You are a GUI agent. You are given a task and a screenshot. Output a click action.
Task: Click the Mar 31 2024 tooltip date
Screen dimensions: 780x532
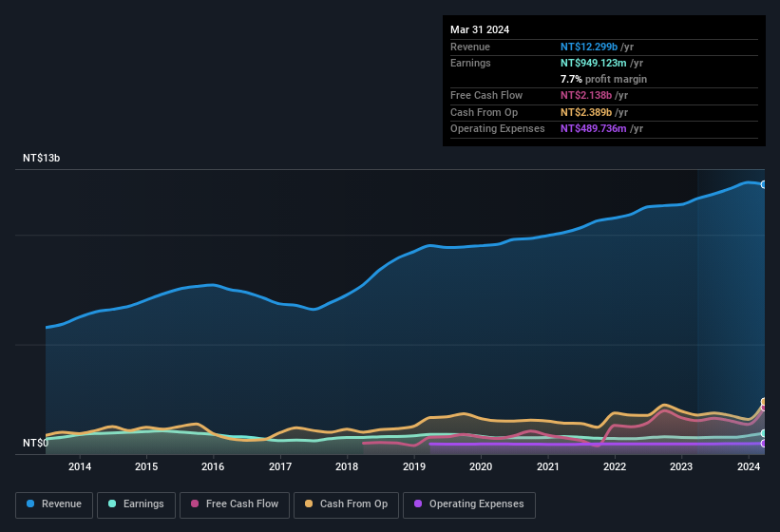coord(480,29)
